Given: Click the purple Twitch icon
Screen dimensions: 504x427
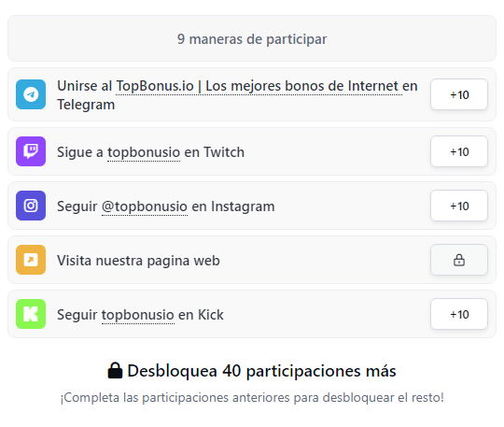Looking at the screenshot, I should [x=31, y=151].
